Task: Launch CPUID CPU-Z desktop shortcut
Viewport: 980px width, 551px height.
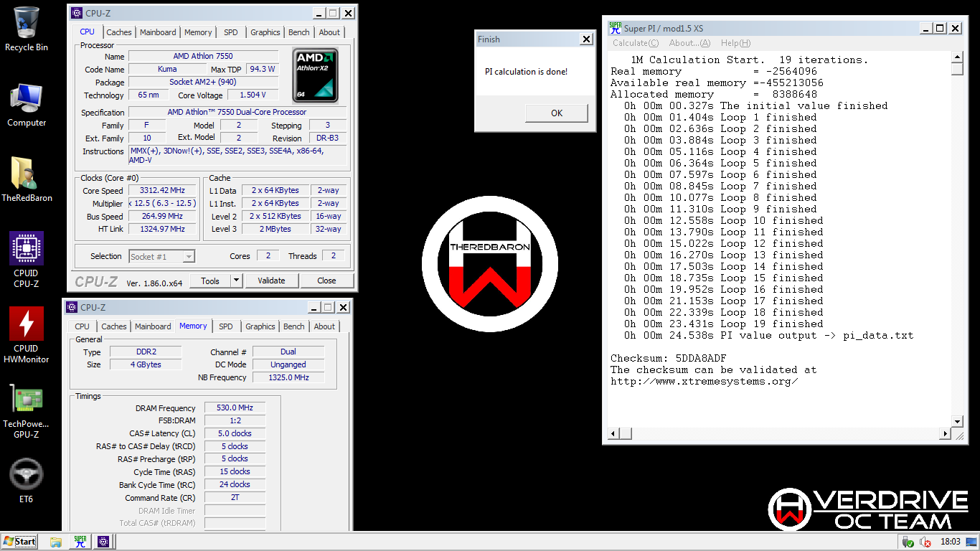Action: coord(27,260)
